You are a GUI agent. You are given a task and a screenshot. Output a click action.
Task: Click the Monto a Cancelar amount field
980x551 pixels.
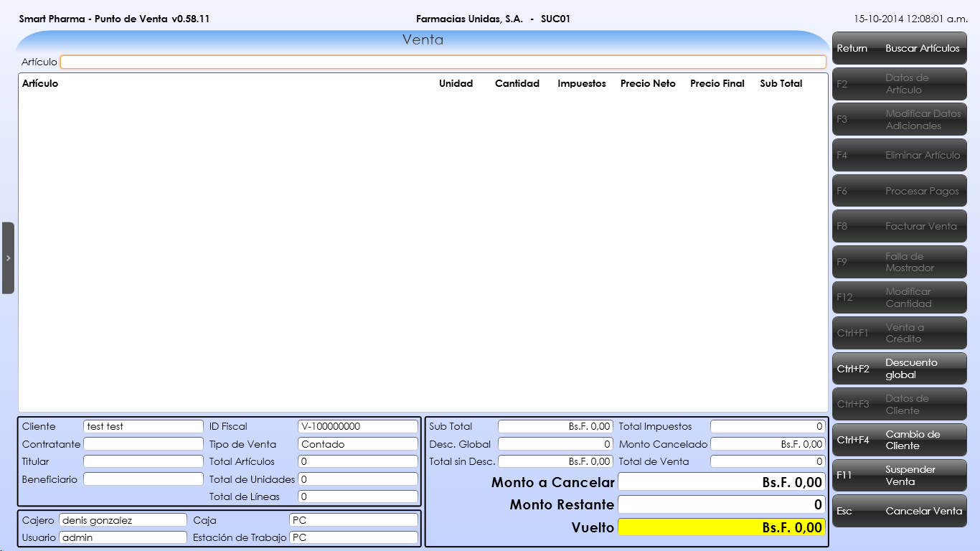[722, 482]
